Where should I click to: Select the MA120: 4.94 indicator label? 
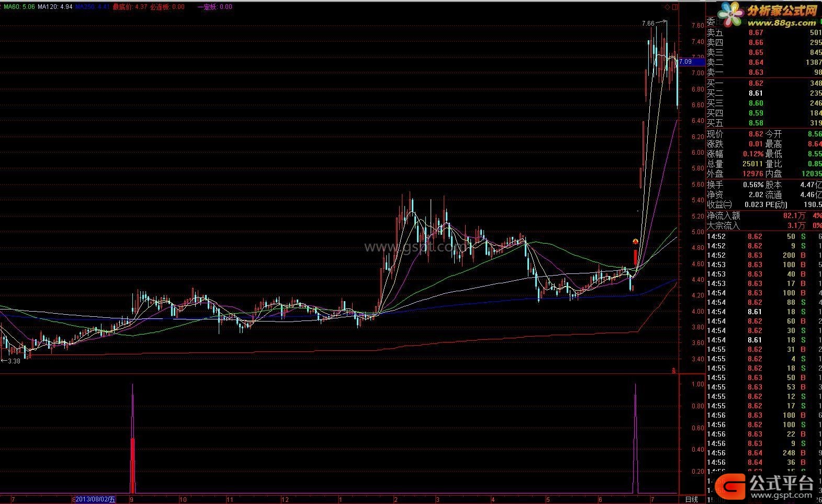coord(55,7)
